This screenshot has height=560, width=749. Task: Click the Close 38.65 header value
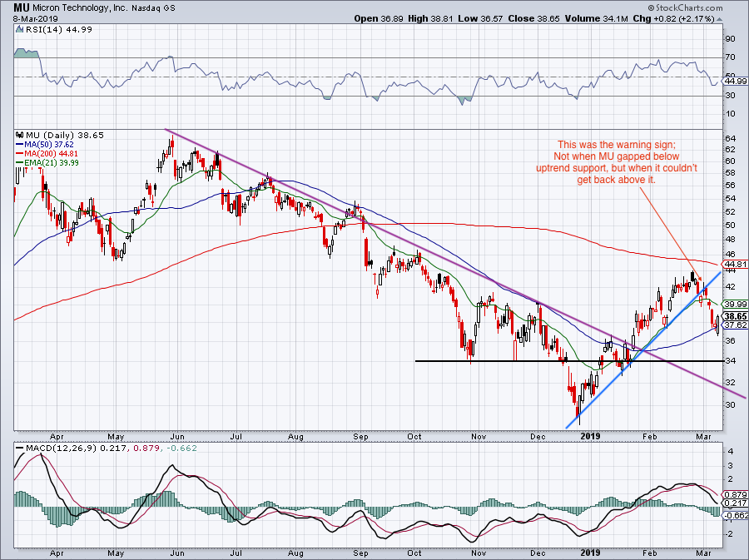(533, 18)
